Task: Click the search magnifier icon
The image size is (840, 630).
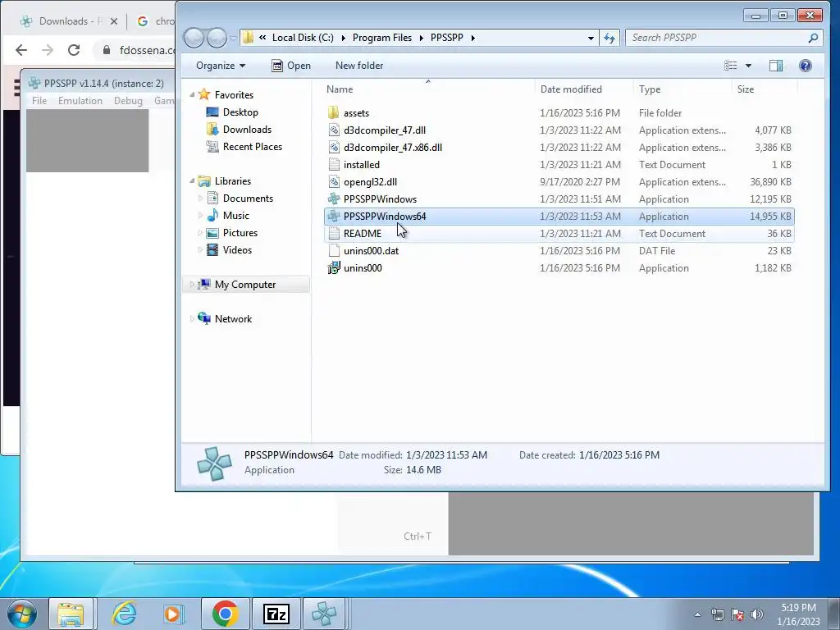Action: (813, 38)
